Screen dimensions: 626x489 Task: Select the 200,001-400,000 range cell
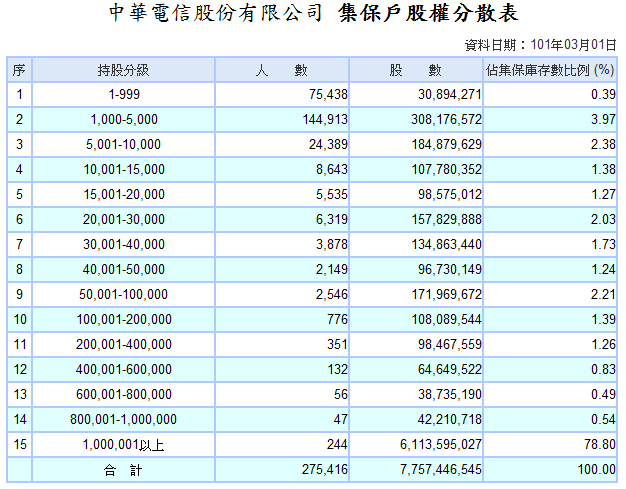coord(124,344)
